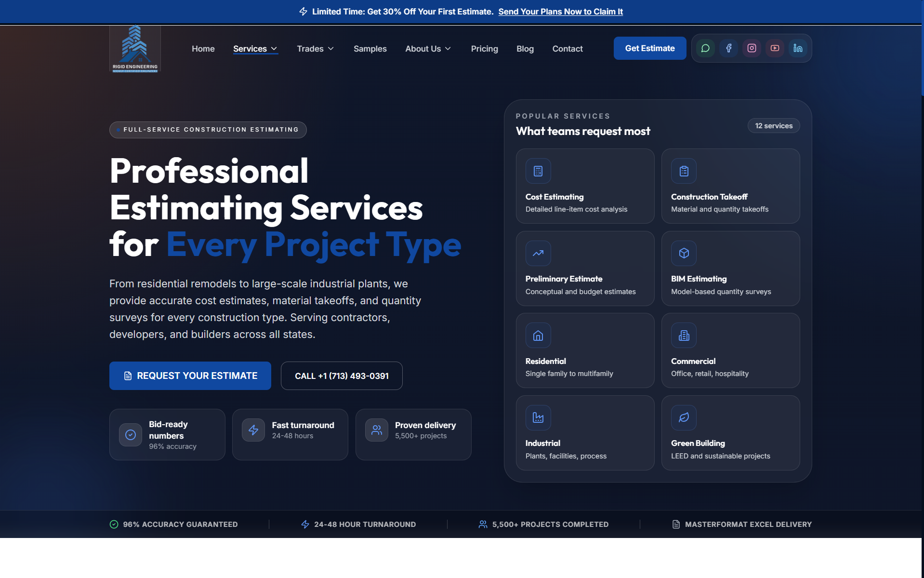This screenshot has height=578, width=924.
Task: Click the Green Building leaf icon
Action: point(684,417)
